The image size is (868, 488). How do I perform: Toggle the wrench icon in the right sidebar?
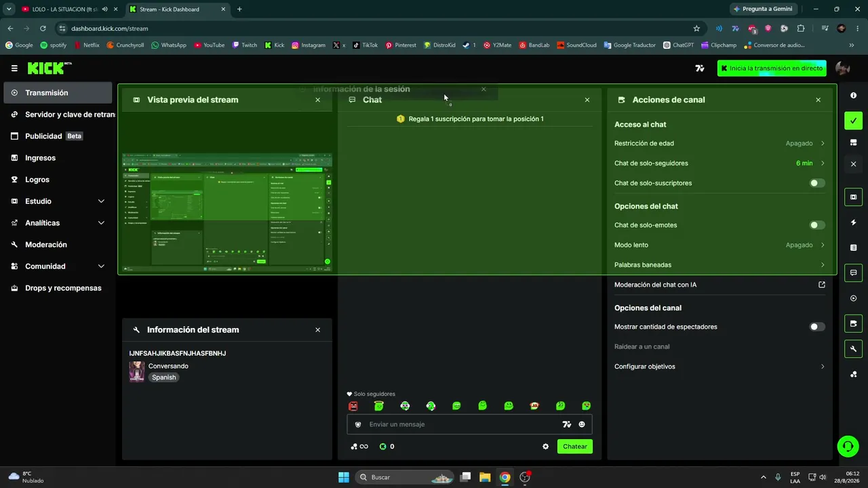point(854,349)
